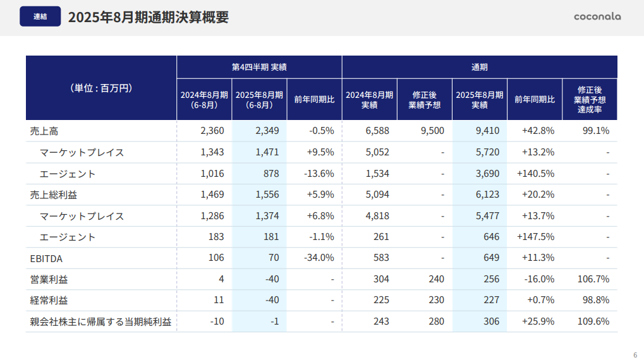Screen dimensions: 644x360
Task: Click the 連結 badge beside the title
Action: (x=40, y=17)
